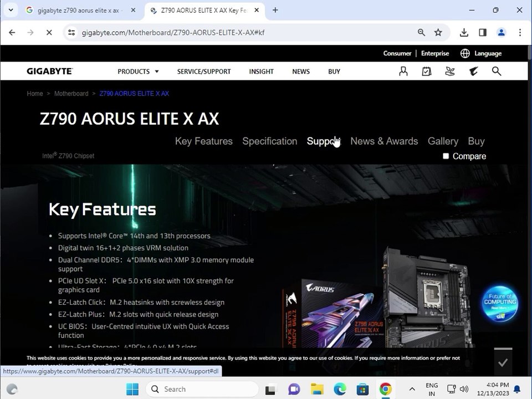Open File Explorer from taskbar
Viewport: 532px width, 399px height.
[x=317, y=389]
